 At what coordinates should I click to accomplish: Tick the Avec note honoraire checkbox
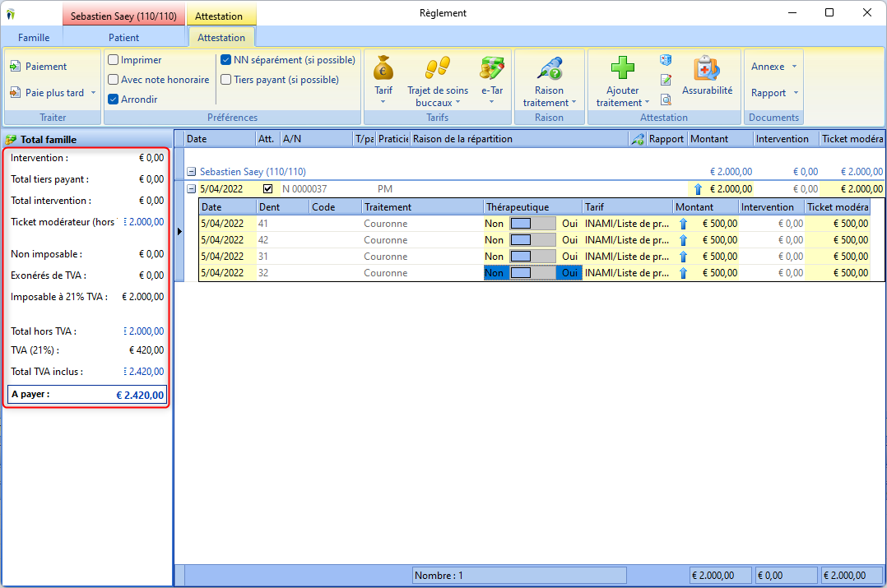pyautogui.click(x=114, y=80)
